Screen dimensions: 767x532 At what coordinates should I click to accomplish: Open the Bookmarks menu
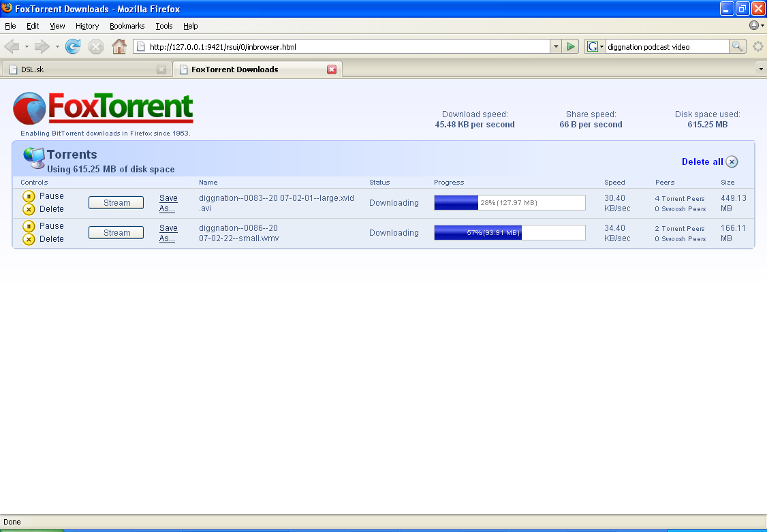127,26
